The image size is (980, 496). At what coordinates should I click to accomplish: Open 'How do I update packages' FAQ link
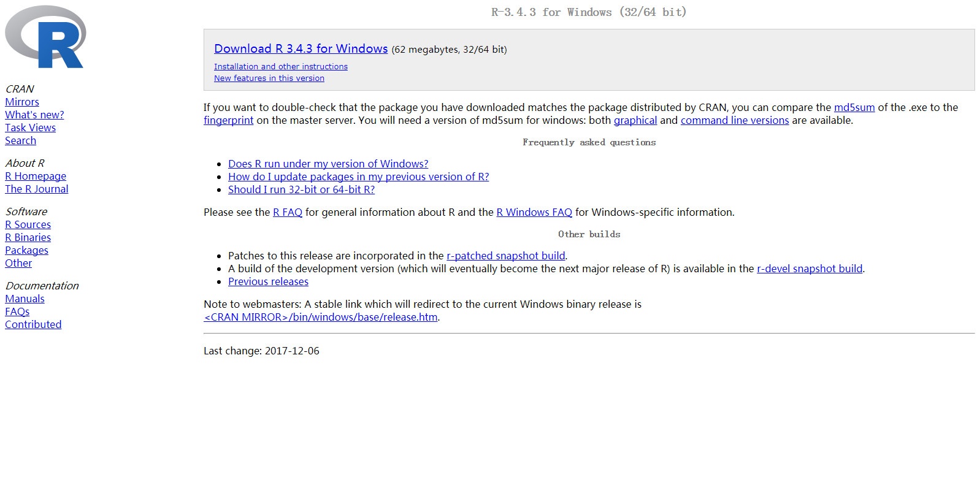[x=359, y=177]
